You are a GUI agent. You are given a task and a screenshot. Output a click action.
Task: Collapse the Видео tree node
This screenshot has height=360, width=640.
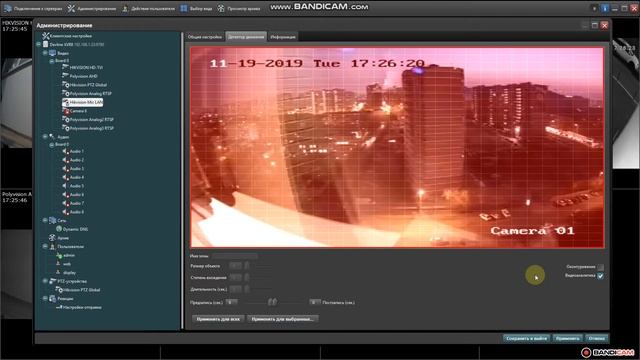(45, 53)
